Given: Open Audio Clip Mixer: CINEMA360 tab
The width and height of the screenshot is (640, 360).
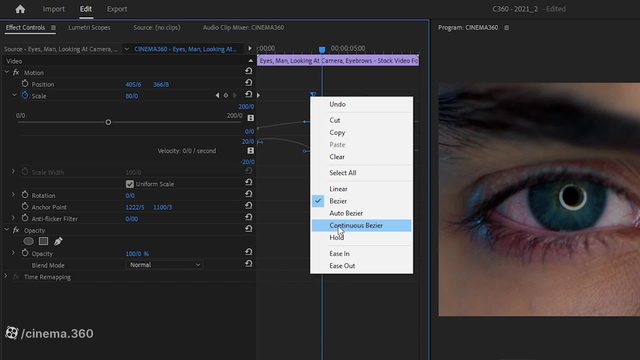Looking at the screenshot, I should point(243,28).
